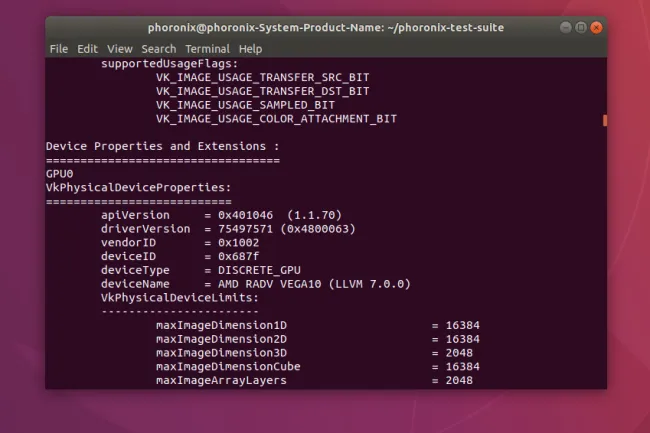This screenshot has height=433, width=650.
Task: Click VK_IMAGE_USAGE_TRANSFER_DST_BIT text
Action: [x=262, y=91]
